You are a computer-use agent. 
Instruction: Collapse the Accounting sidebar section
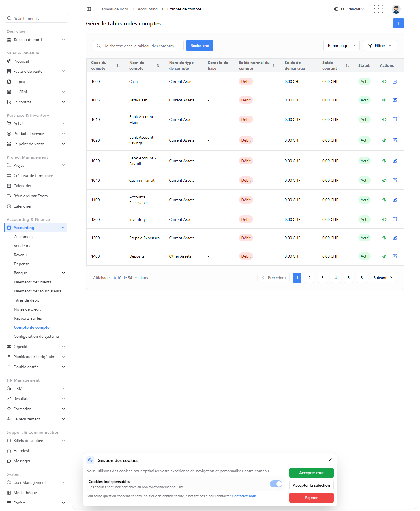(x=36, y=228)
